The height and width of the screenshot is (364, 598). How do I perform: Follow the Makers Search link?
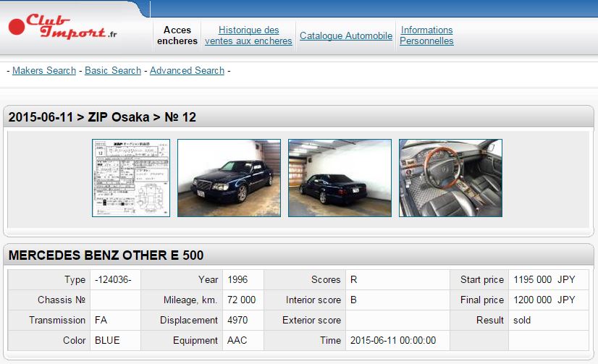(x=44, y=70)
